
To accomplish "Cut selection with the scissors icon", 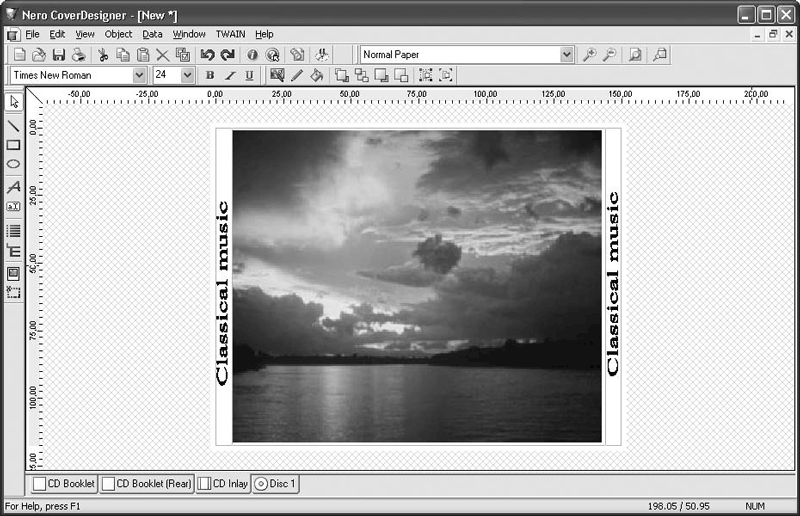I will click(102, 55).
